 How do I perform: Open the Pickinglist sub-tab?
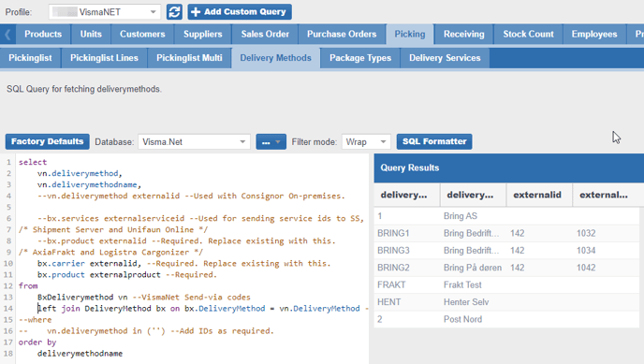pos(30,58)
